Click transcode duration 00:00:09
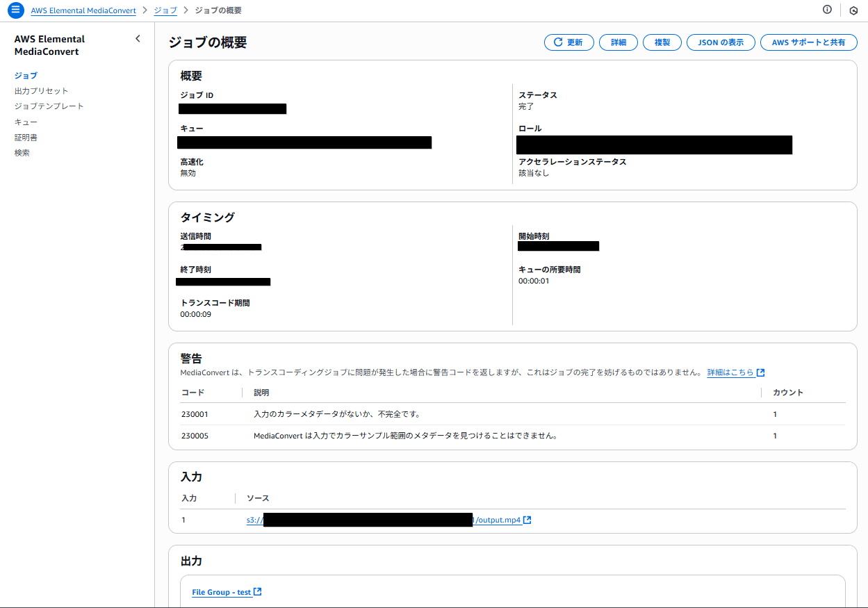The width and height of the screenshot is (868, 608). click(195, 314)
